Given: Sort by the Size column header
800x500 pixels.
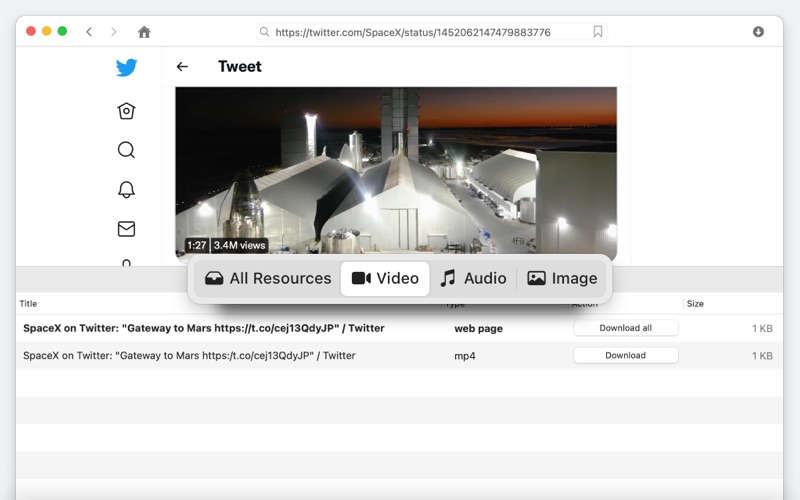Looking at the screenshot, I should pos(695,304).
